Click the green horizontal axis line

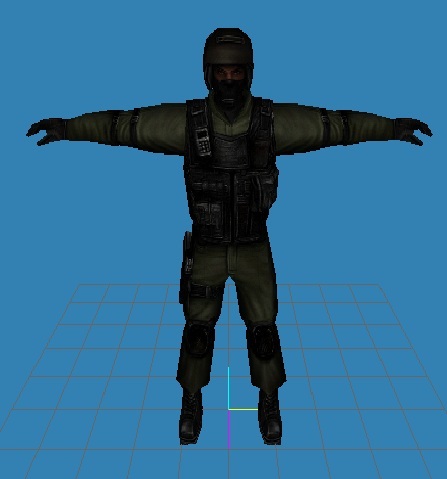[x=243, y=409]
